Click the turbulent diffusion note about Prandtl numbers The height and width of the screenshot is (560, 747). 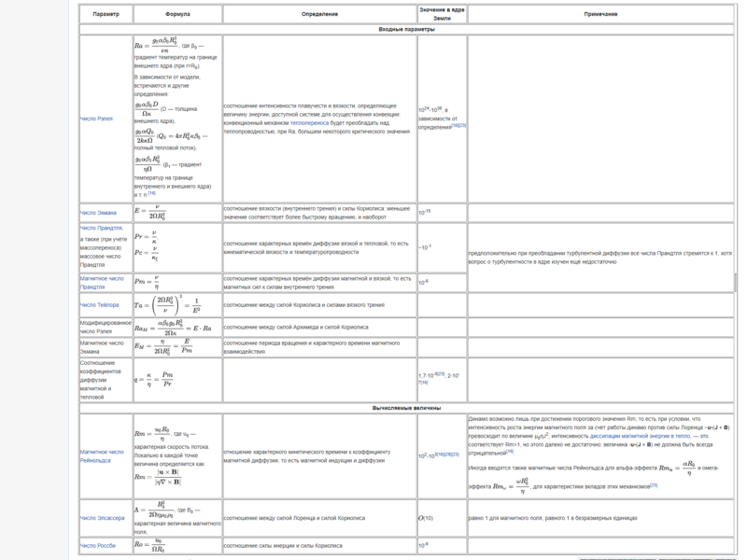pos(600,258)
